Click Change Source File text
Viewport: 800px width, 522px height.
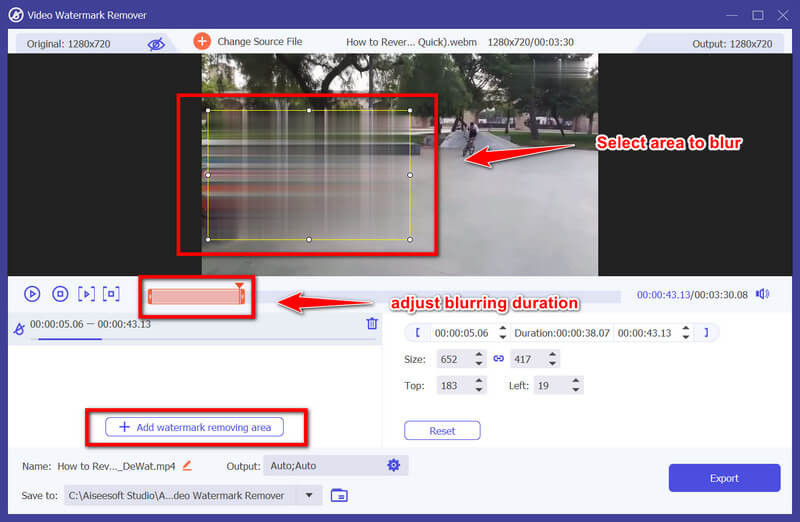pos(260,41)
